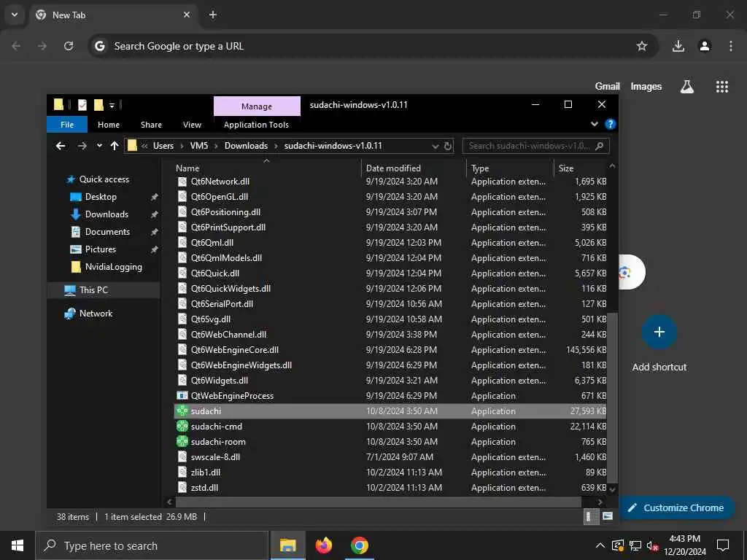Close the New Tab tab

[x=187, y=15]
